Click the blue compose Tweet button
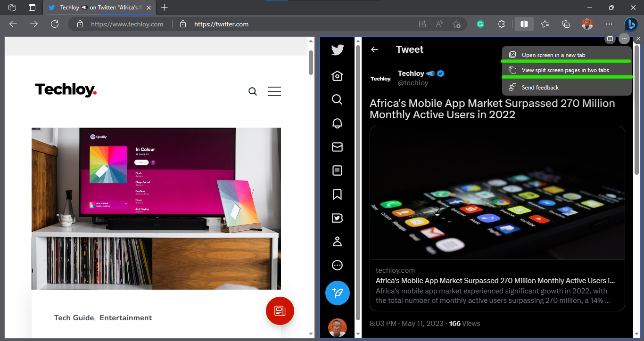644x341 pixels. (x=337, y=292)
